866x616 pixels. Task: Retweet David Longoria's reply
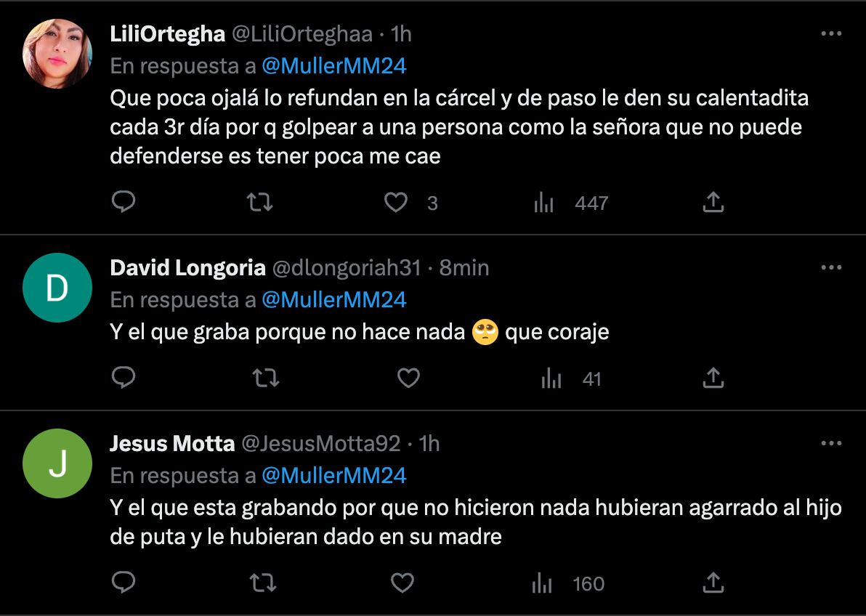pyautogui.click(x=267, y=378)
